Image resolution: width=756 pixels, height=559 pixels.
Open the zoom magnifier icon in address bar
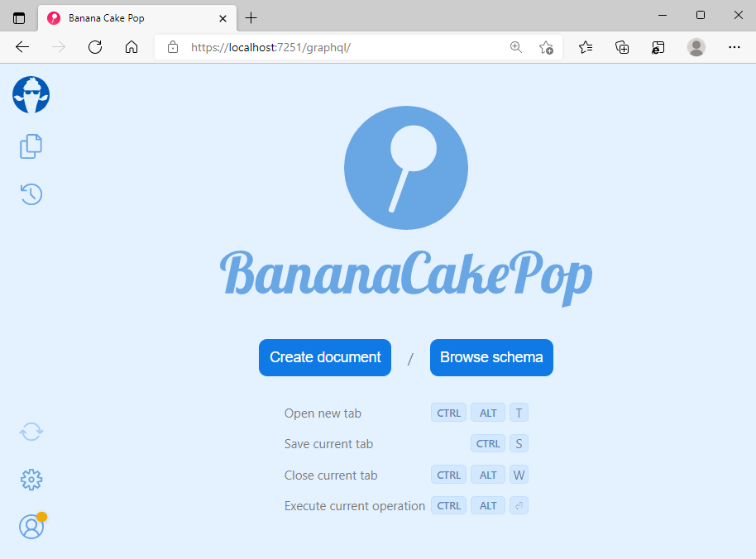[516, 47]
